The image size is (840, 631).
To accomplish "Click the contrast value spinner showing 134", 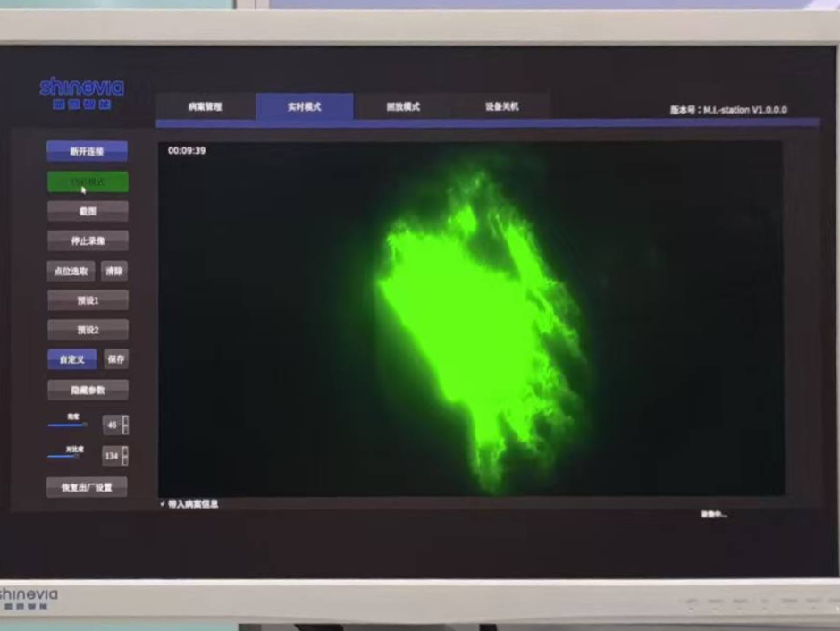I will tap(112, 456).
